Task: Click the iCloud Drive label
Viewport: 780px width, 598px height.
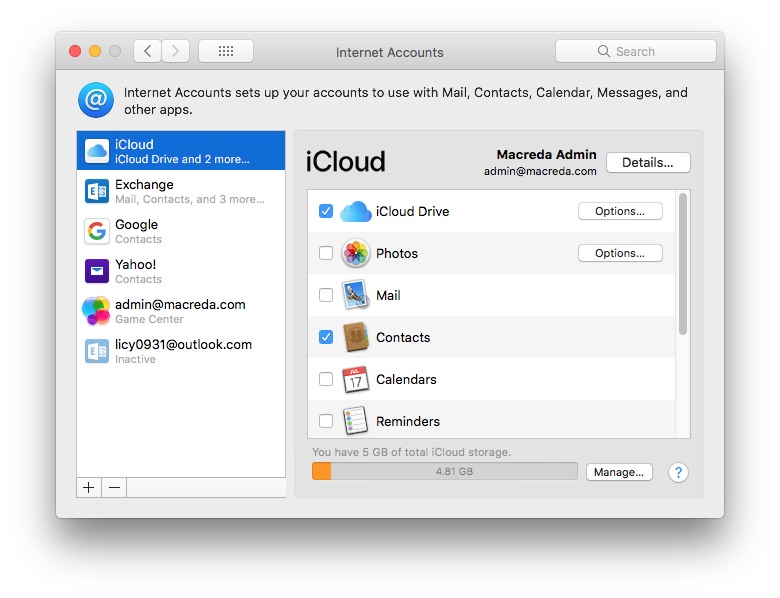Action: click(412, 211)
